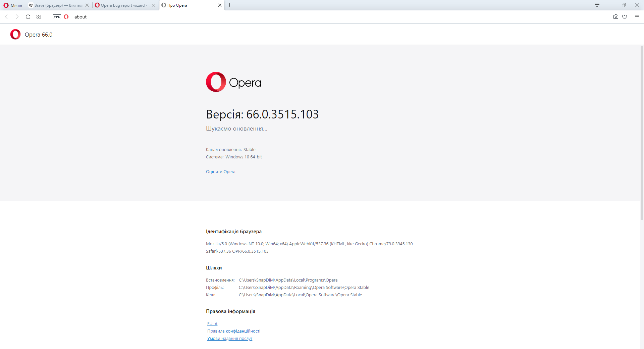Minimize the Opera window
The image size is (644, 349).
coord(610,5)
